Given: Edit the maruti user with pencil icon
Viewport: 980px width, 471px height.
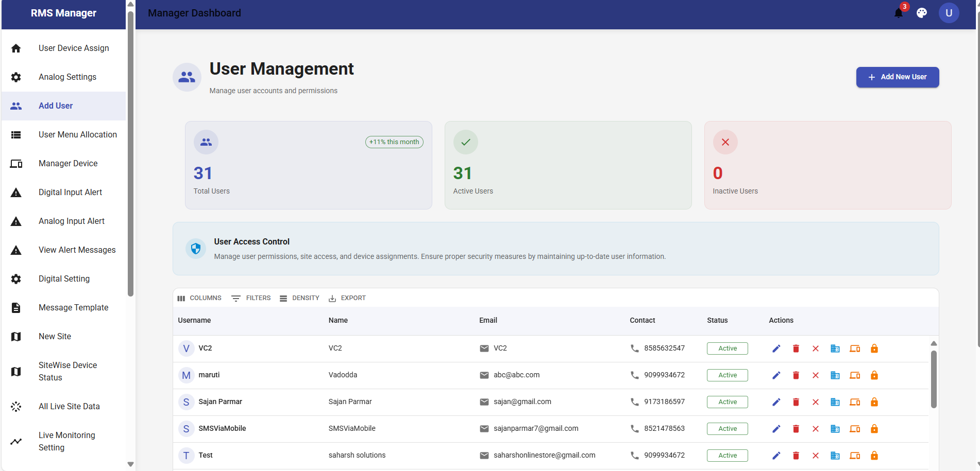Looking at the screenshot, I should 776,375.
